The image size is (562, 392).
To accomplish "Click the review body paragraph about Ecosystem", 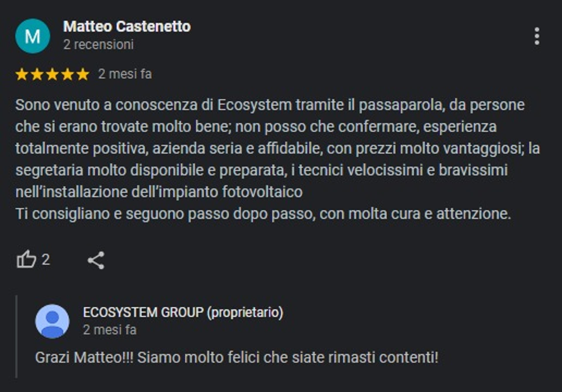I will [x=278, y=159].
